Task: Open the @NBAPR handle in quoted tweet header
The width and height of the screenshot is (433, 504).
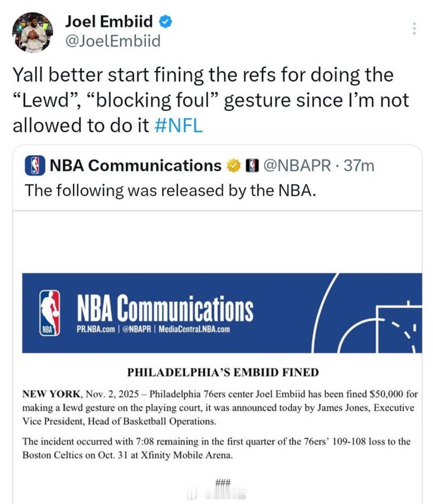Action: 297,166
